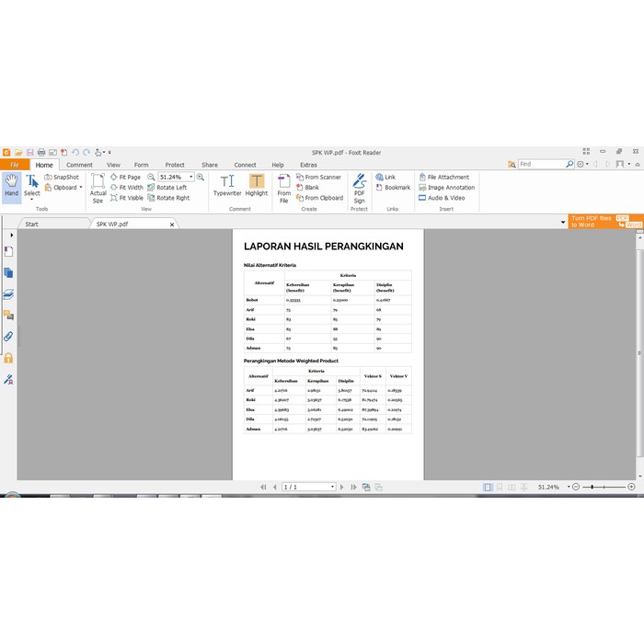Create PDF From Scanner

(318, 177)
